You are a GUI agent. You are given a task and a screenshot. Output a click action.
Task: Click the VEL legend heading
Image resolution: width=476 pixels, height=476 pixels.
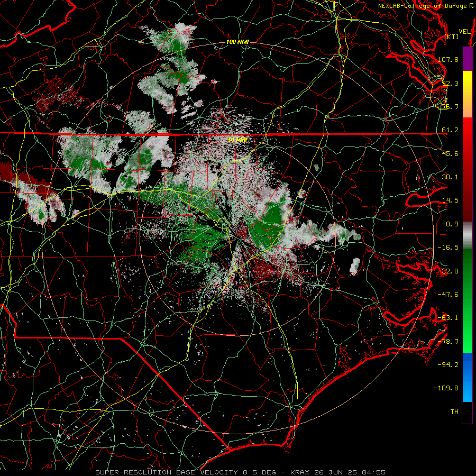464,31
